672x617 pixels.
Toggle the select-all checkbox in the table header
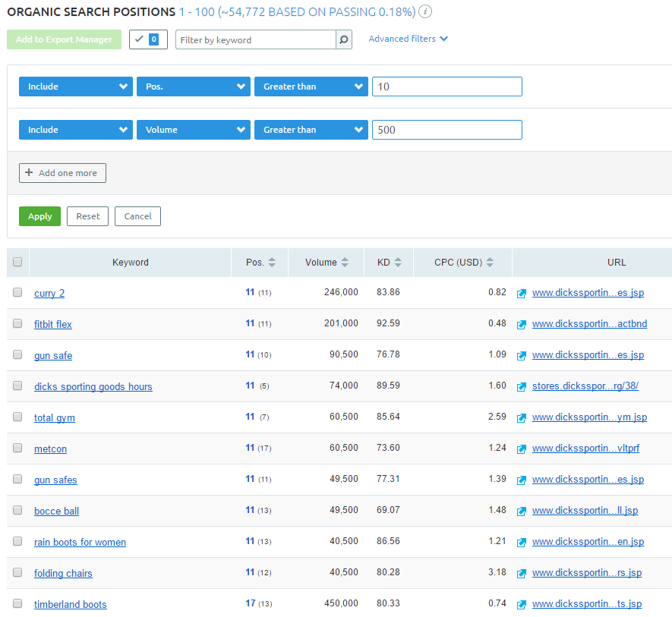[x=17, y=262]
